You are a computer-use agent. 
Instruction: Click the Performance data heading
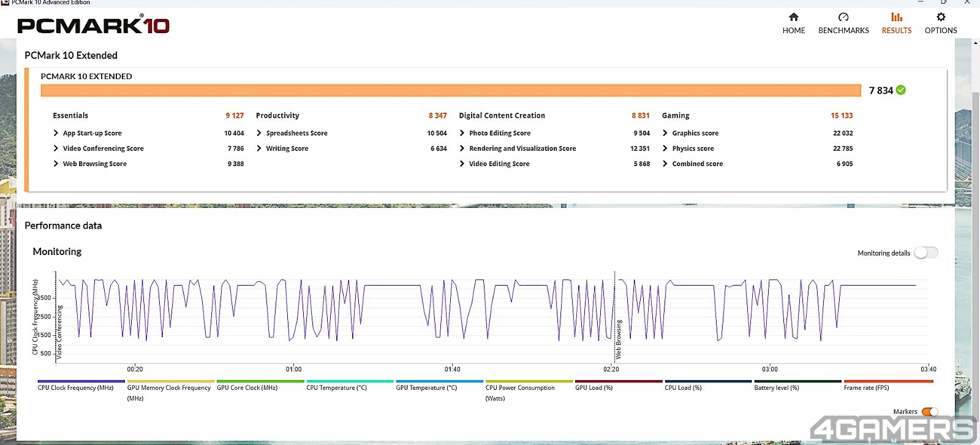pyautogui.click(x=63, y=226)
